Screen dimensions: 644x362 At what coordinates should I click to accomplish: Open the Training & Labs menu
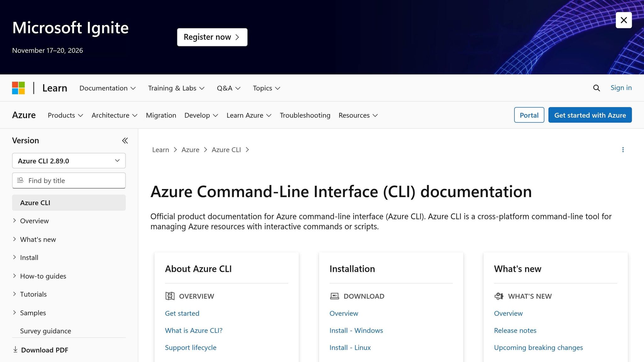[x=176, y=88]
